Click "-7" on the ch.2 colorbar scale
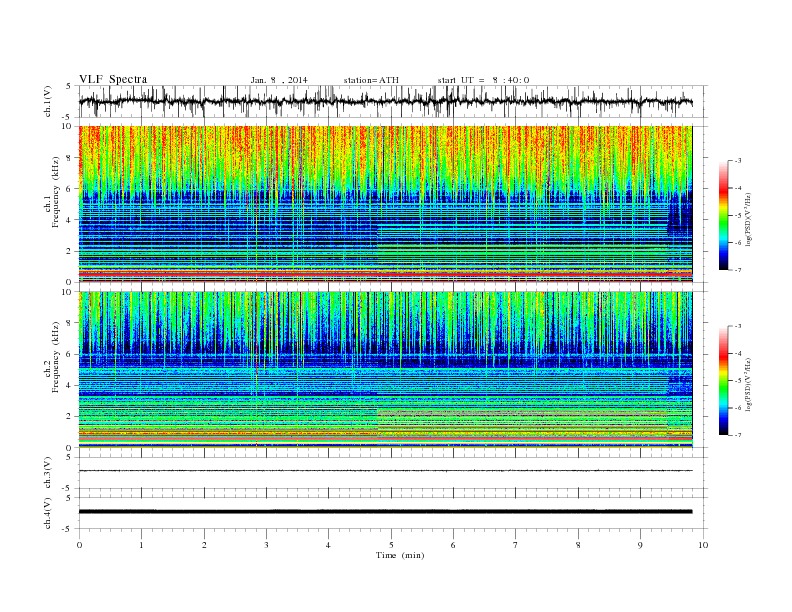Screen dimensions: 792x612 pyautogui.click(x=738, y=435)
